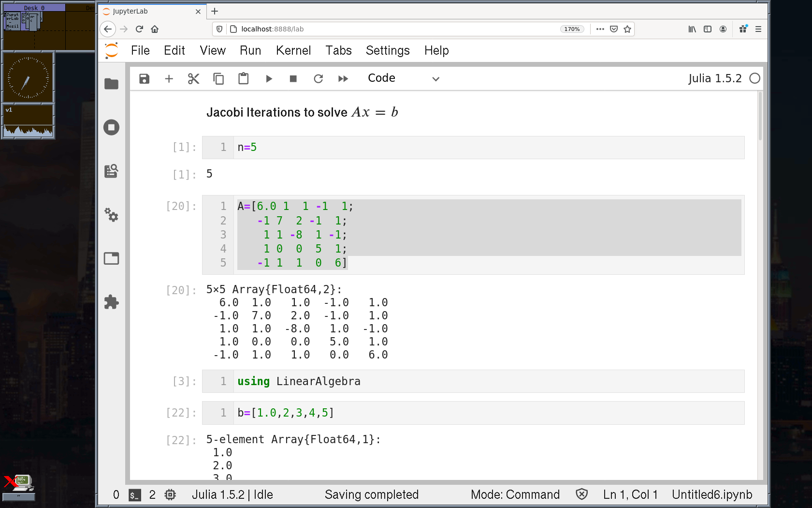This screenshot has width=812, height=508.
Task: Click the Julia 1.5.2 kernel name button
Action: (x=714, y=78)
